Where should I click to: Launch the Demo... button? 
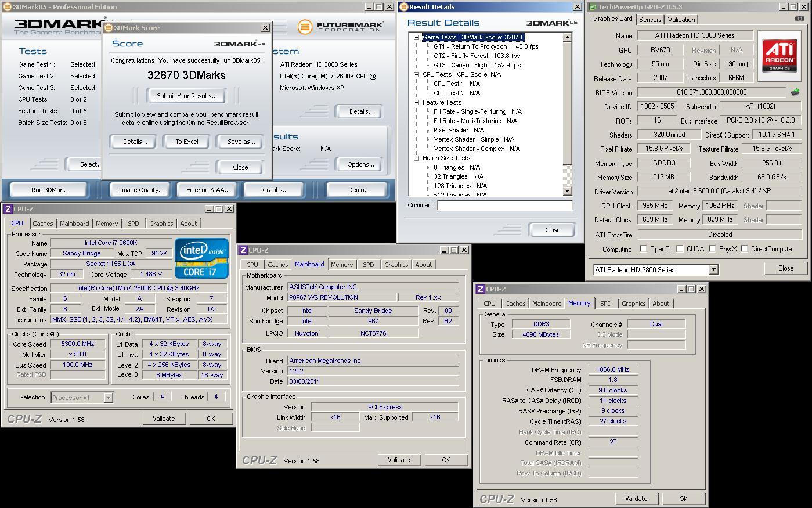(358, 190)
